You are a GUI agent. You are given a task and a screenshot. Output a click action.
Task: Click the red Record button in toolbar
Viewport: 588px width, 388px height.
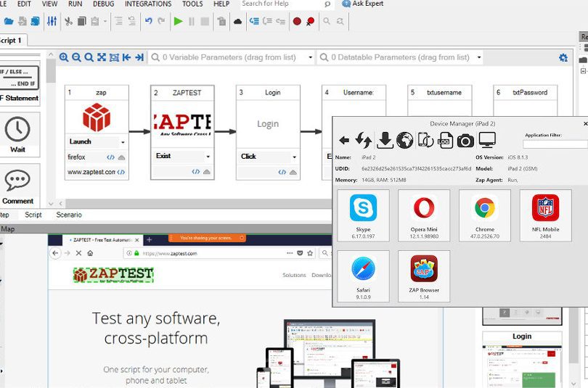point(297,22)
